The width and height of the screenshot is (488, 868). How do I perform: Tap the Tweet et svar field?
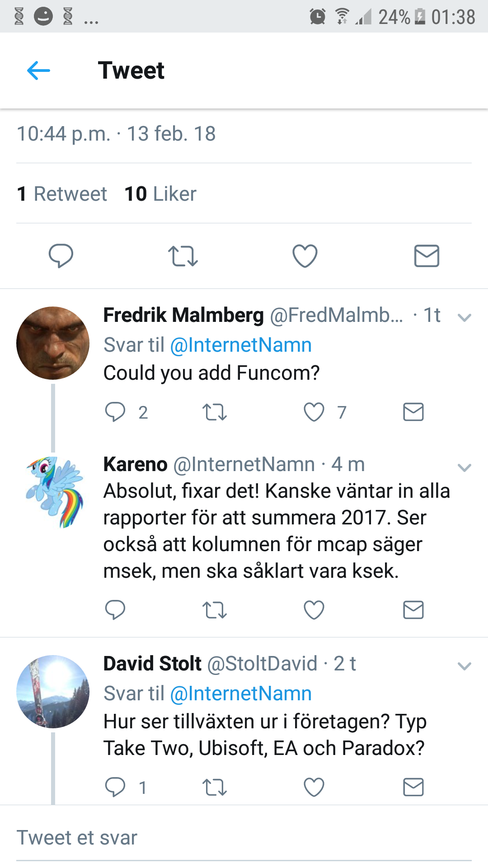coord(244,838)
